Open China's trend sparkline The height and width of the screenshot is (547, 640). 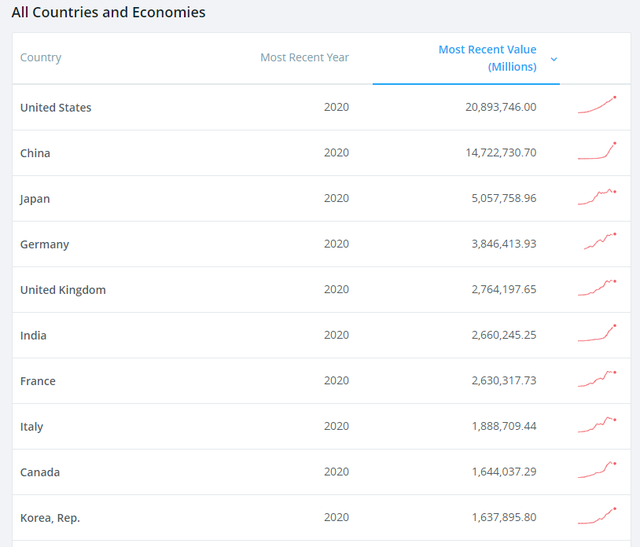click(x=597, y=151)
